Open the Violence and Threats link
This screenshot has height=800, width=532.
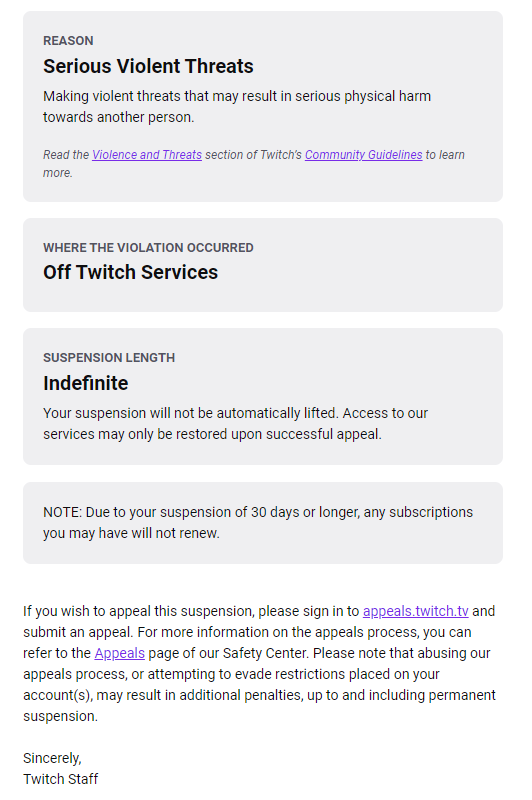pyautogui.click(x=147, y=155)
